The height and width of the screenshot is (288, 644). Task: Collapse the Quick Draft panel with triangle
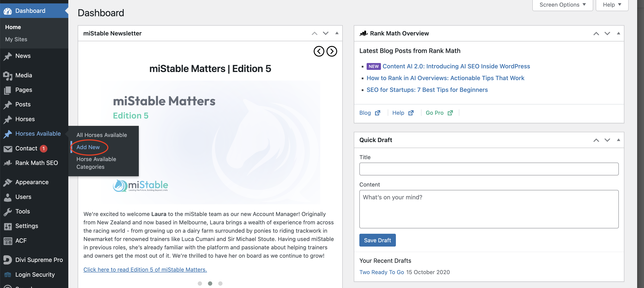tap(619, 140)
